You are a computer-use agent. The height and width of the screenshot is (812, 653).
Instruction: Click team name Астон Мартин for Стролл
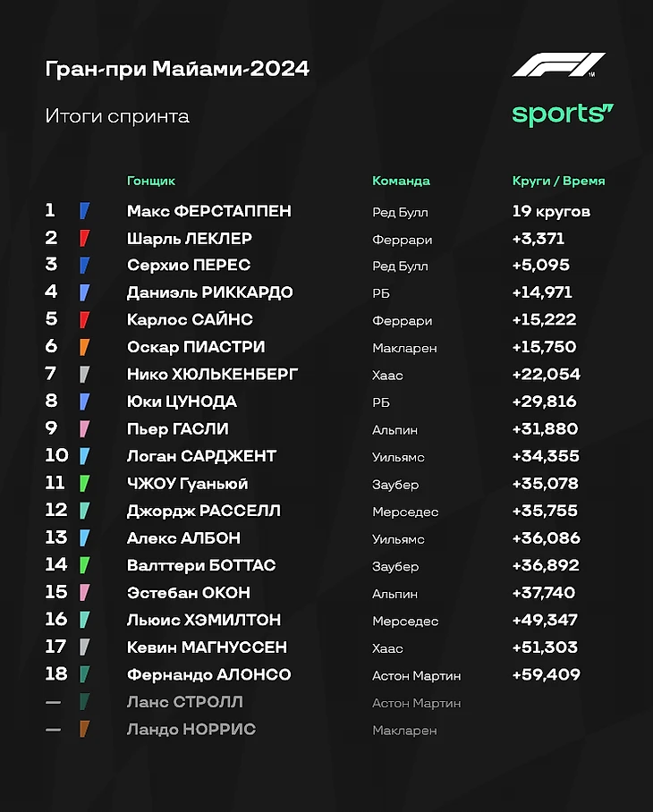416,703
